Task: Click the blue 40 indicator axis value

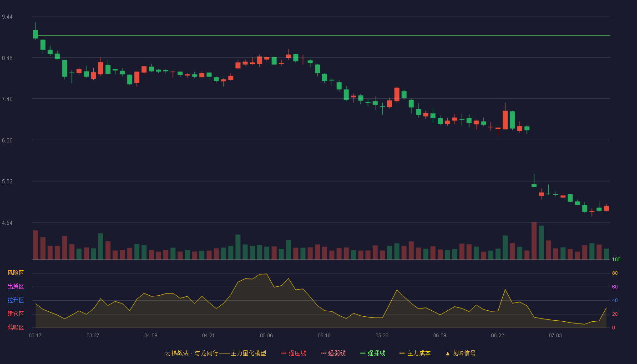Action: point(615,301)
